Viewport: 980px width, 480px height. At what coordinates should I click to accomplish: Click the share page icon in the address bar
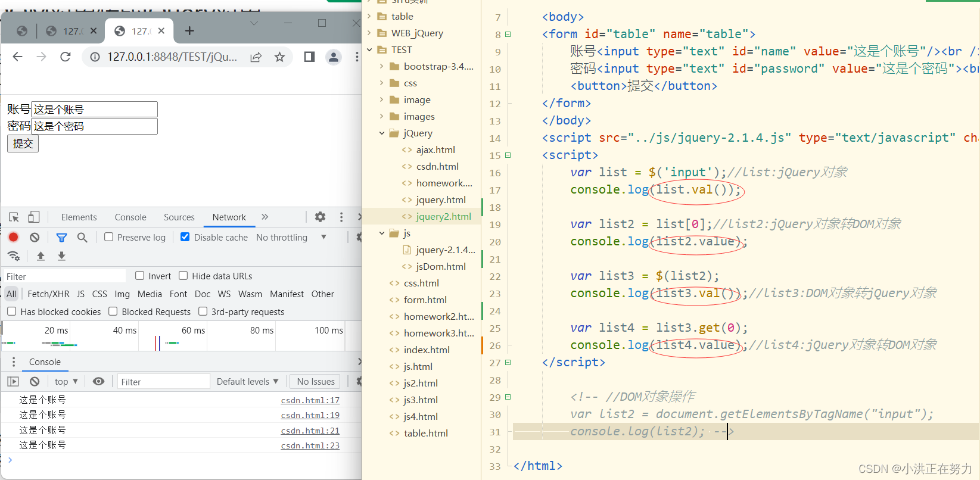[x=256, y=57]
